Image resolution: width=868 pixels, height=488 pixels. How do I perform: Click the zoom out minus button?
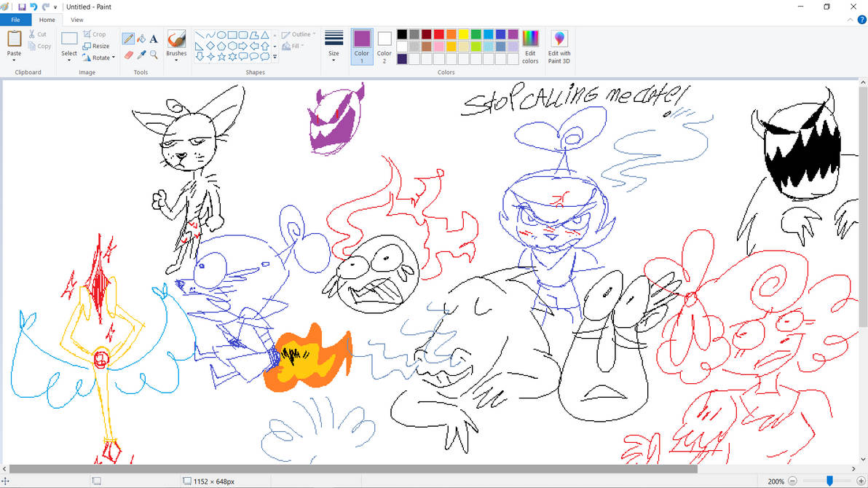click(x=792, y=481)
